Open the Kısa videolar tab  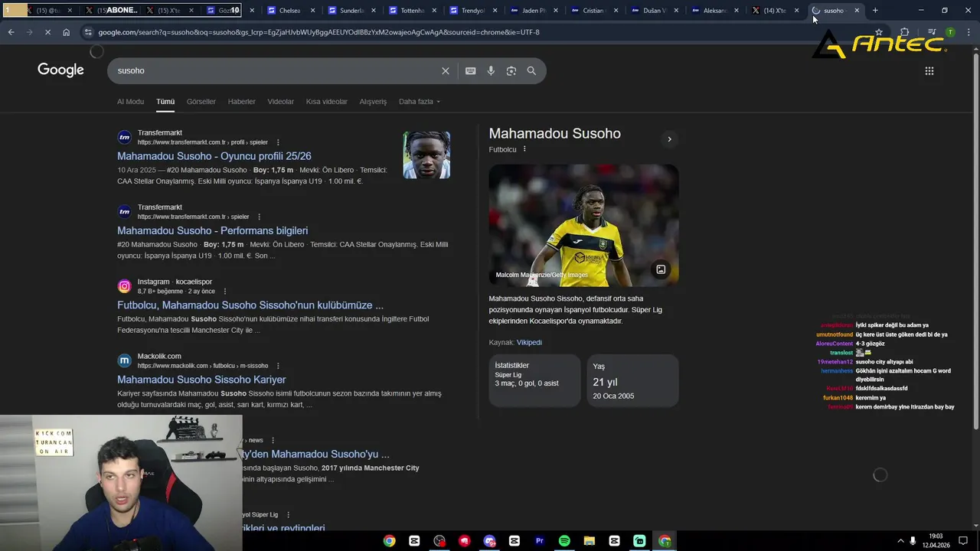pos(327,102)
